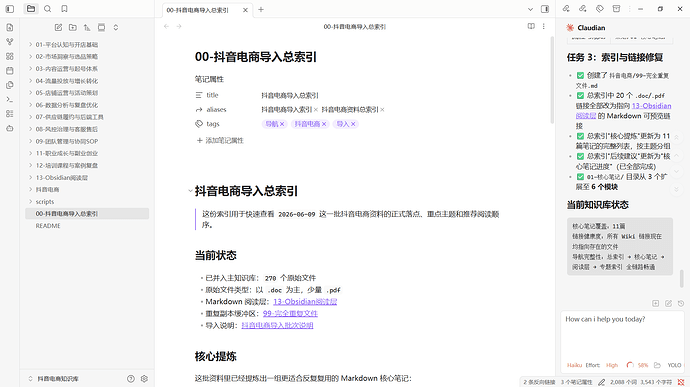
Task: Open tab list dropdown arrow
Action: click(x=530, y=9)
